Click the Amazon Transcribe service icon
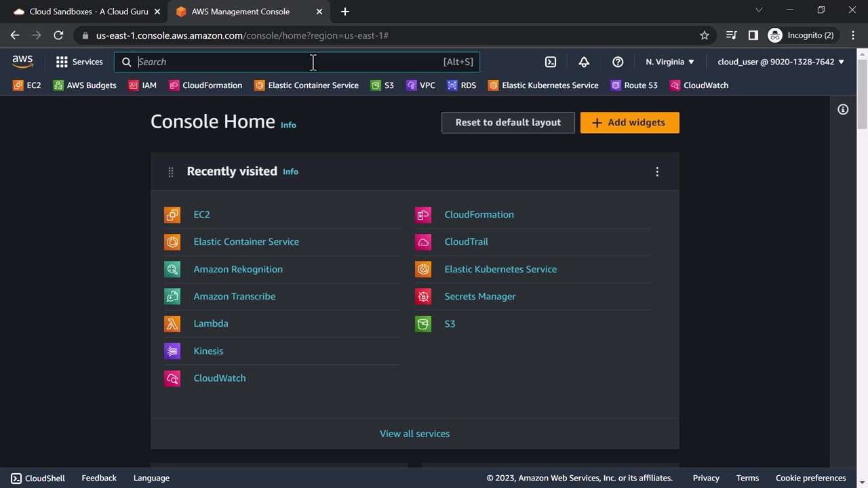 tap(172, 296)
